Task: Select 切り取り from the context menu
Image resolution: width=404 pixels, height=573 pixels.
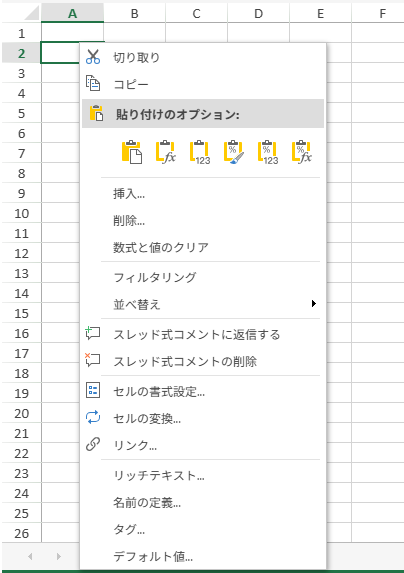Action: [203, 57]
